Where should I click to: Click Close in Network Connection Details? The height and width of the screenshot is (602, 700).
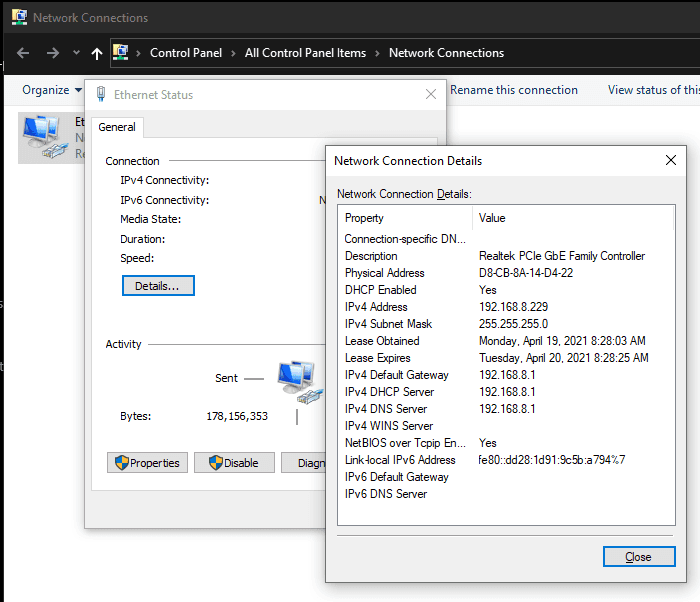pos(637,557)
